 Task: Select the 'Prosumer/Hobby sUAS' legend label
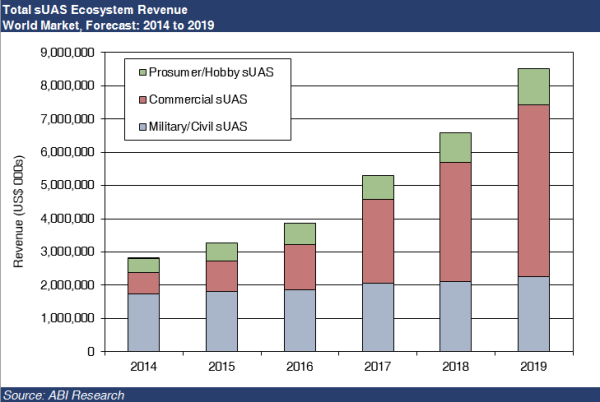(211, 72)
